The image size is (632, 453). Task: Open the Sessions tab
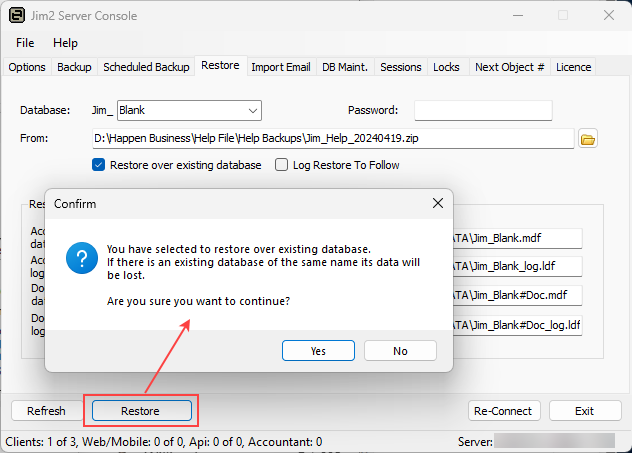tap(401, 67)
